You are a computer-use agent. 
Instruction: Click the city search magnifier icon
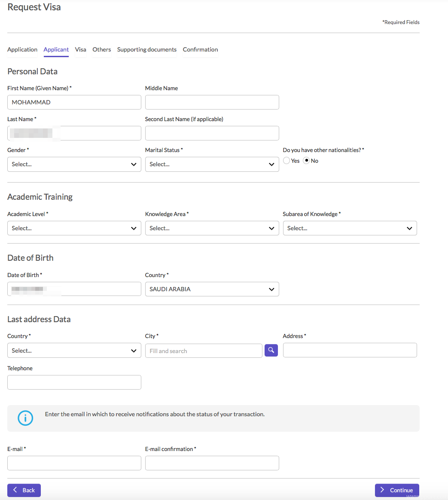coord(271,351)
